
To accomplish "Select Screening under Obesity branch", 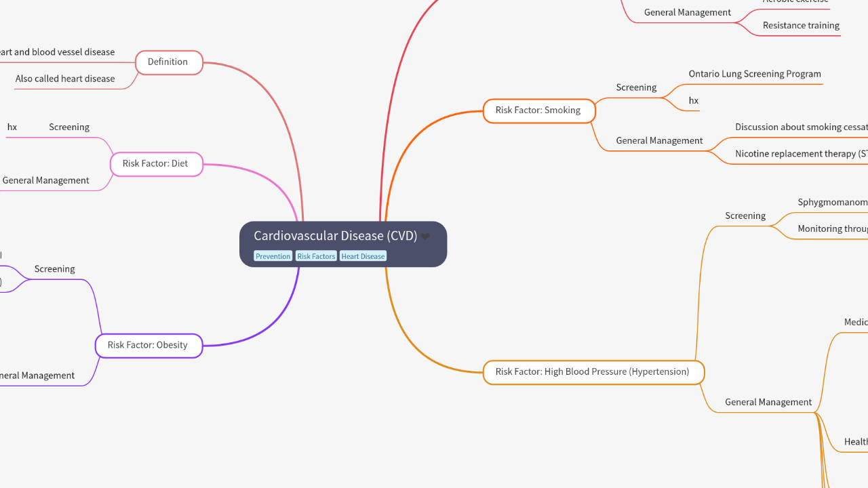I will pos(54,269).
